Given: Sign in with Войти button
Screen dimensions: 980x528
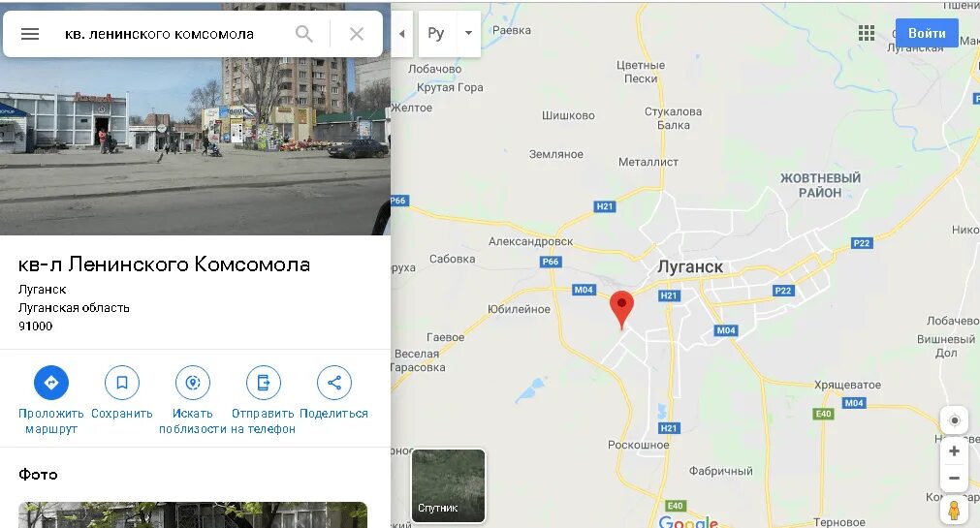Looking at the screenshot, I should click(x=927, y=33).
